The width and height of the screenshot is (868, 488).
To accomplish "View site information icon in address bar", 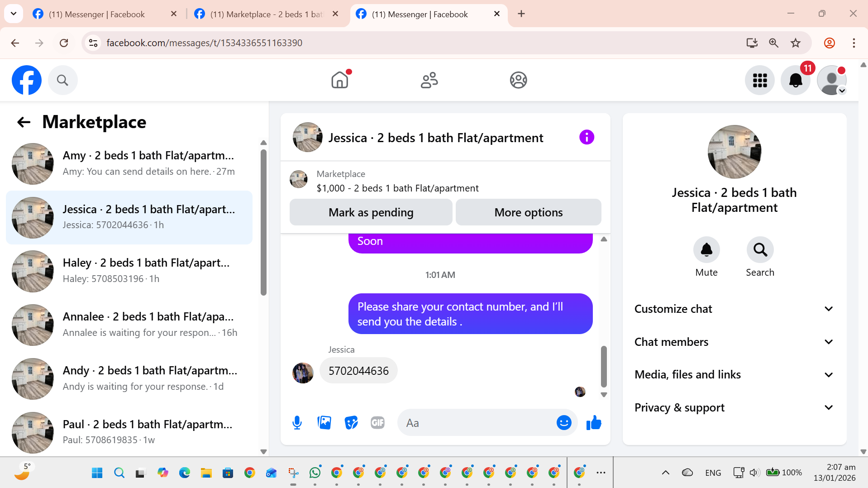I will (93, 43).
